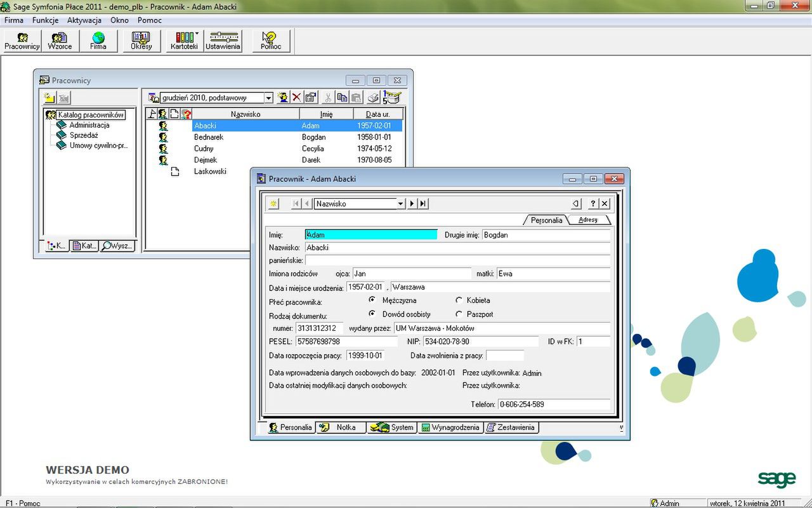812x508 pixels.
Task: Click the printer icon in Pracownicy toolbar
Action: 374,98
